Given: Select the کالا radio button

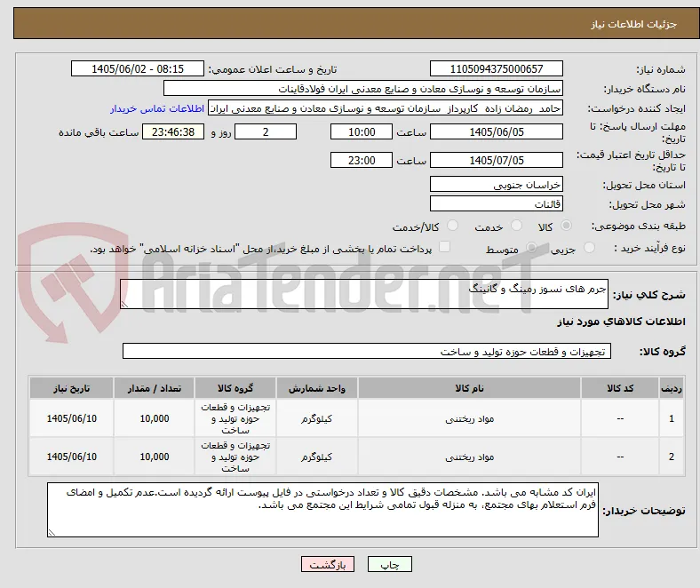Looking at the screenshot, I should (x=566, y=226).
